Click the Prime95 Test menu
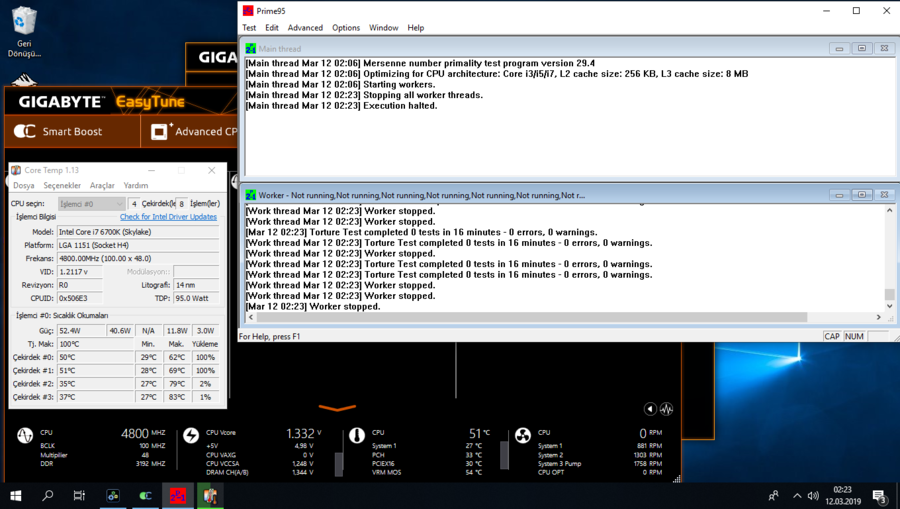 249,28
